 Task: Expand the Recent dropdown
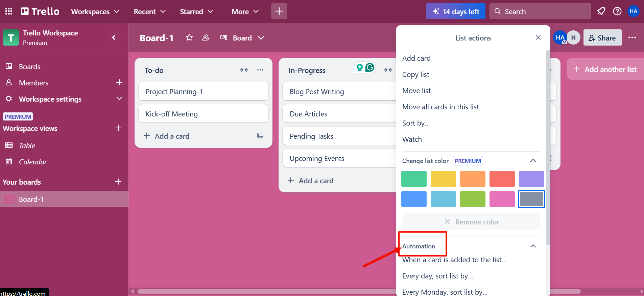150,11
